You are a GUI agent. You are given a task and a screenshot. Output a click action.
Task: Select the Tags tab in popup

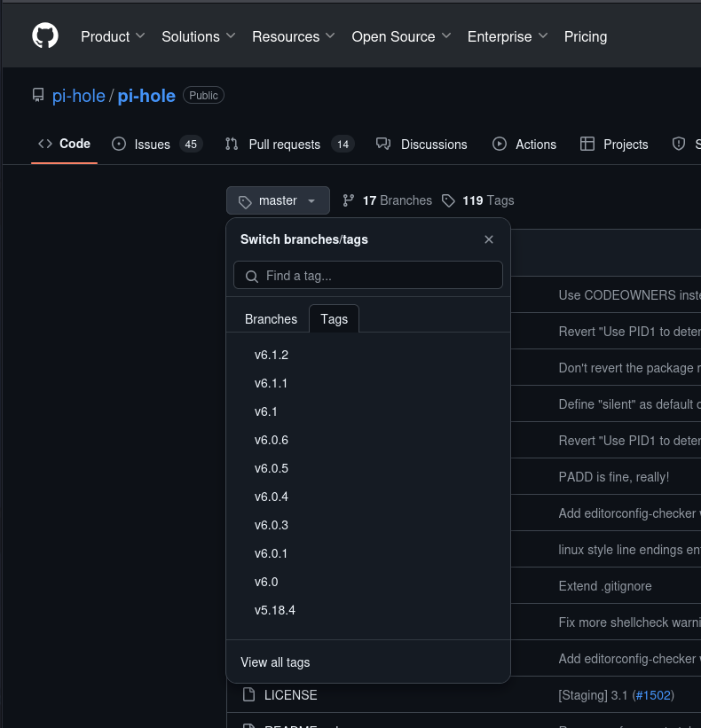tap(334, 319)
